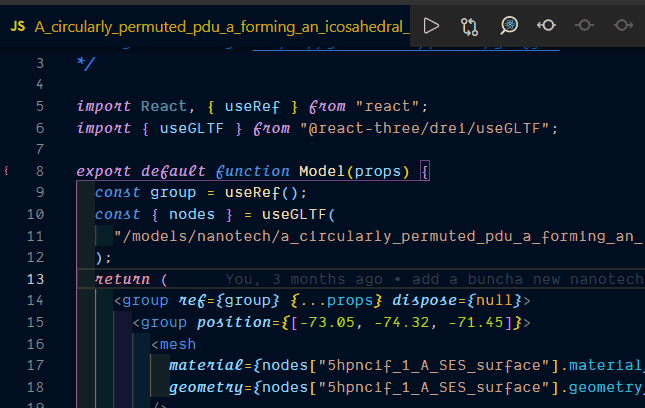Screen dimensions: 645x408
Task: Click line number 8 in gutter
Action: pyautogui.click(x=39, y=171)
